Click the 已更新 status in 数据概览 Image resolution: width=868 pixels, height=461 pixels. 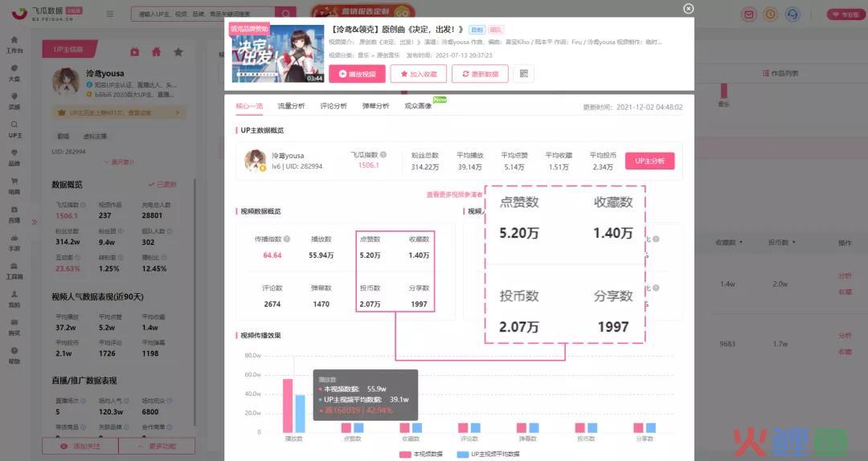[162, 184]
